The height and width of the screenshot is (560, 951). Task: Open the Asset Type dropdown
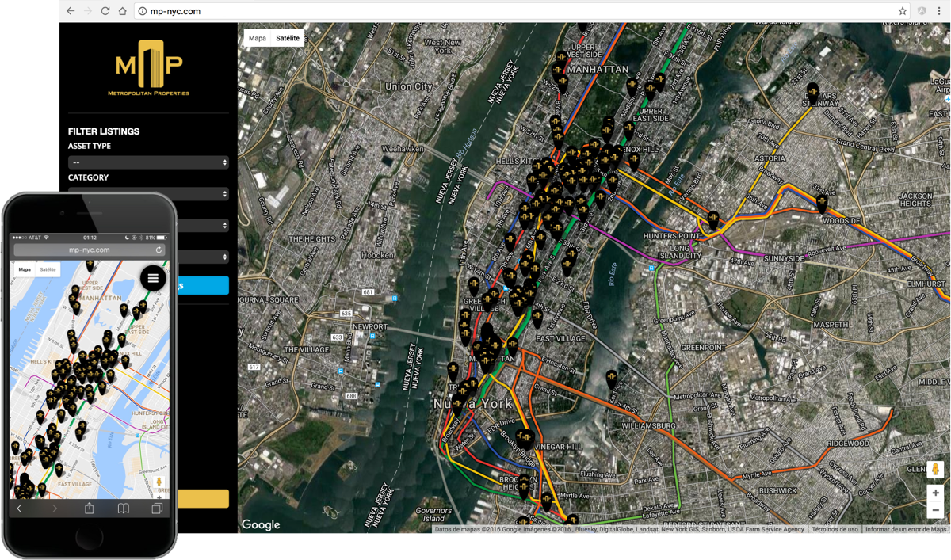tap(148, 162)
